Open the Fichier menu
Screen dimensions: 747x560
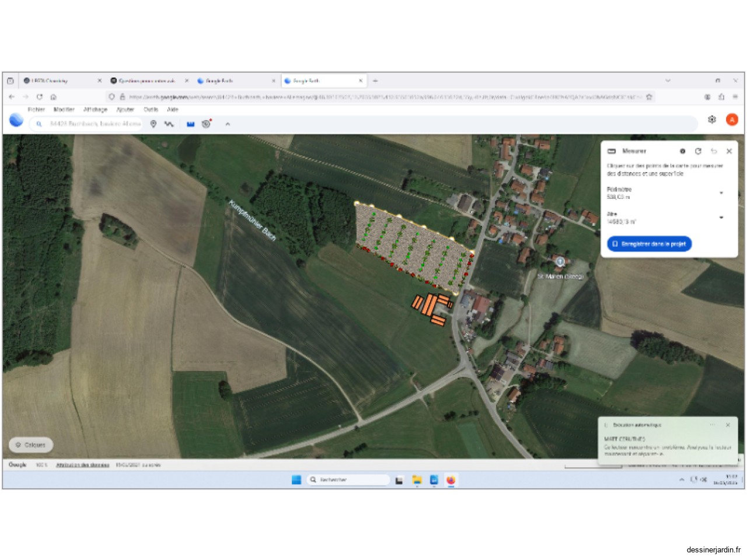coord(36,110)
